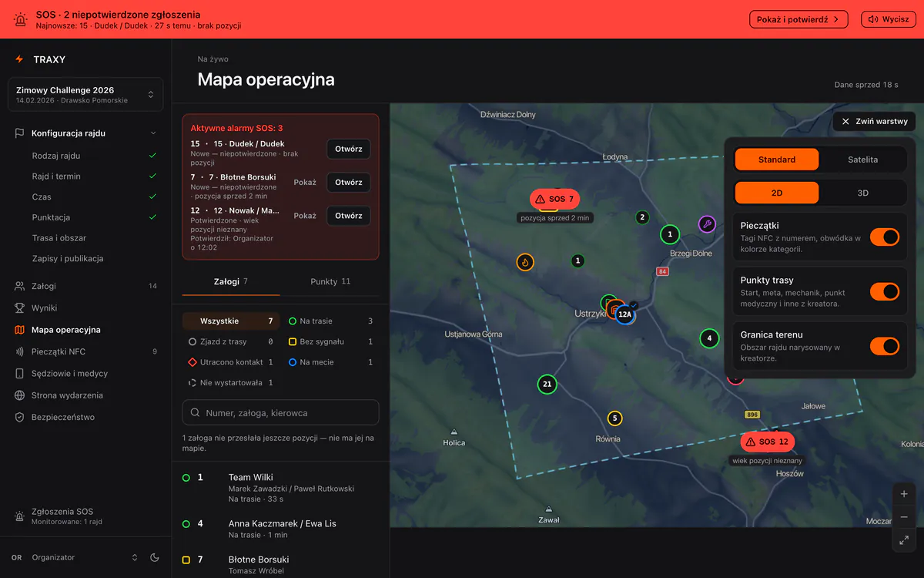Click the orange fire marker on map
This screenshot has height=578, width=924.
(x=525, y=262)
